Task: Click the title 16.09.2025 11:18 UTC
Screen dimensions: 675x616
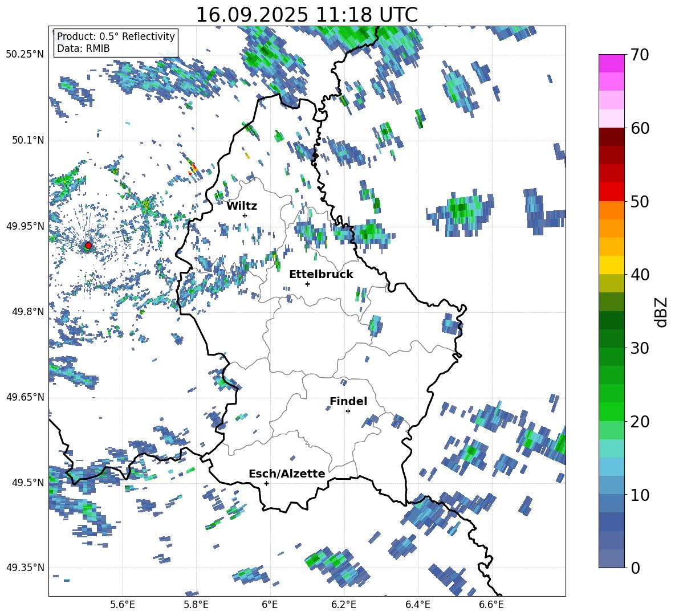Action: click(307, 15)
